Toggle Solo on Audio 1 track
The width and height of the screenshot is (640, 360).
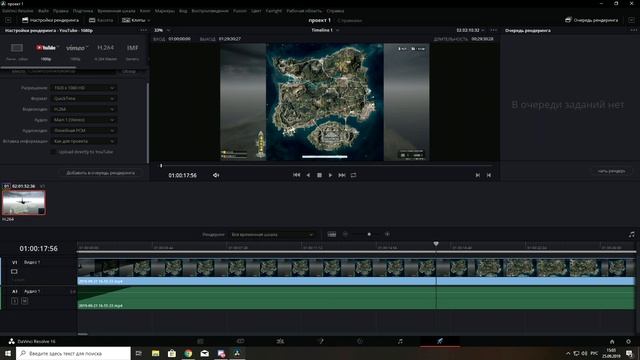(x=15, y=301)
